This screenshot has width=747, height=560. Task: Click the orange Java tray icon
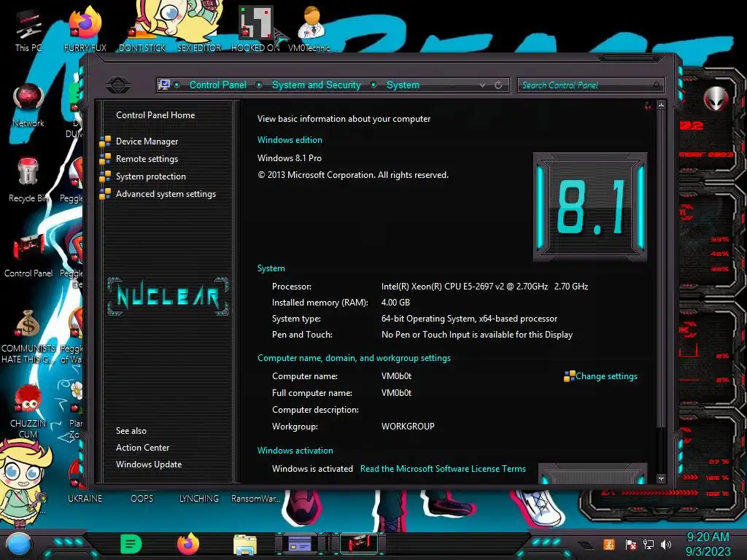tap(609, 544)
